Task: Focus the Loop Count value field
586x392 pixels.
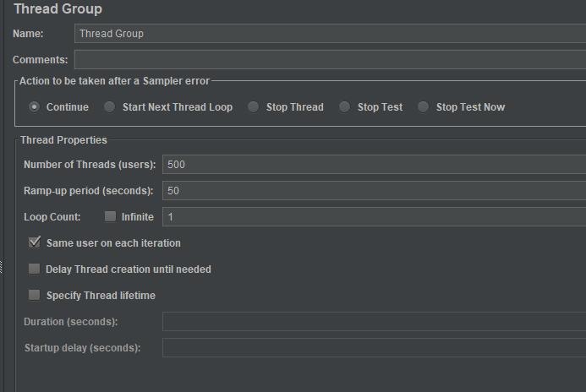Action: (374, 216)
